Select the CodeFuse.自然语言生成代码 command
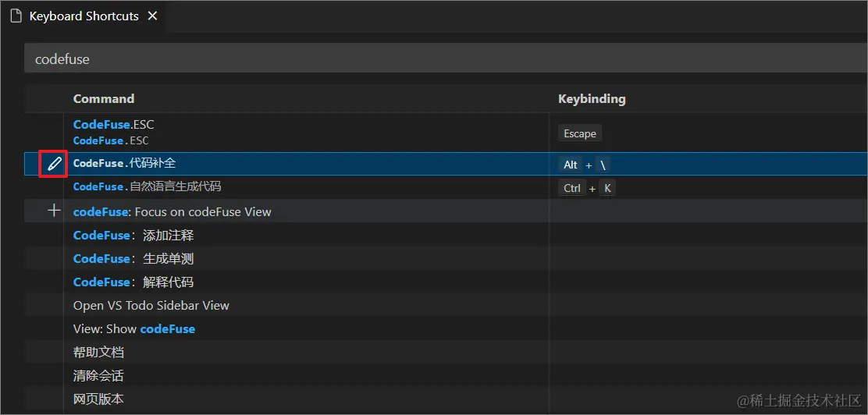Image resolution: width=868 pixels, height=415 pixels. tap(148, 187)
